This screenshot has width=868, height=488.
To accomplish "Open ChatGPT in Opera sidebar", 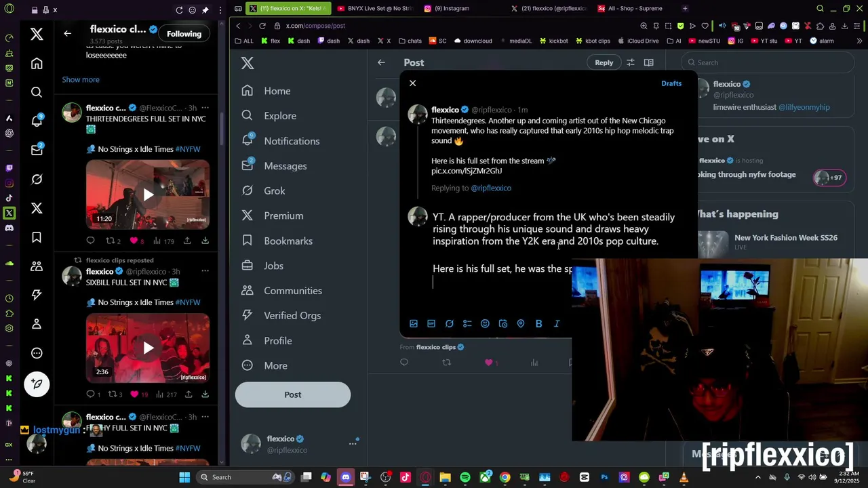I will pos(9,133).
